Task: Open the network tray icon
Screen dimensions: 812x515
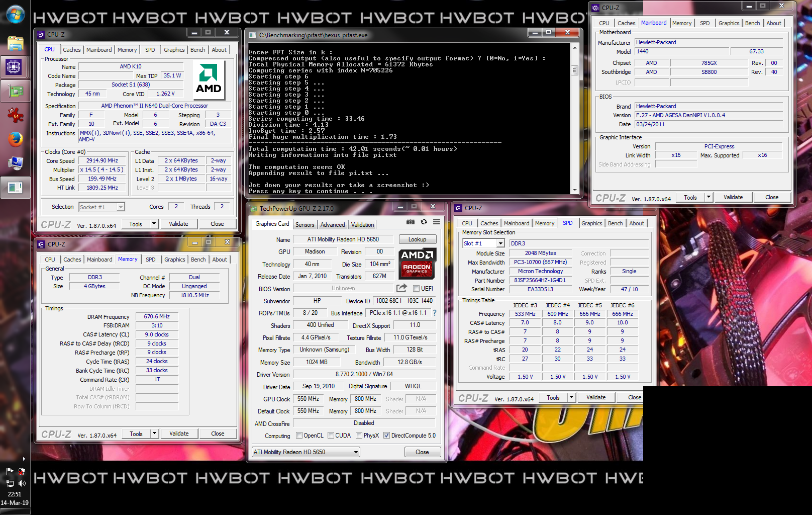Action: click(10, 483)
